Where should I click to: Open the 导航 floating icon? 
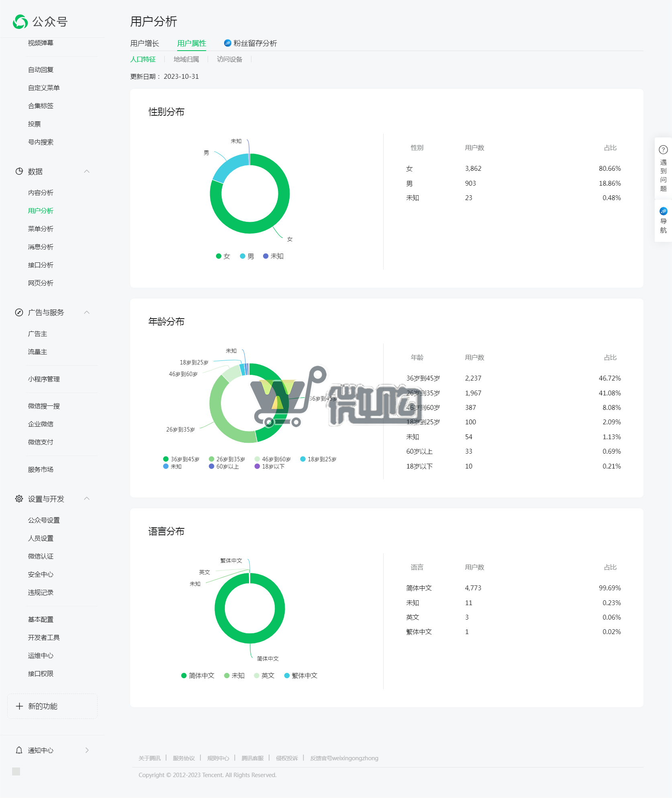point(663,211)
